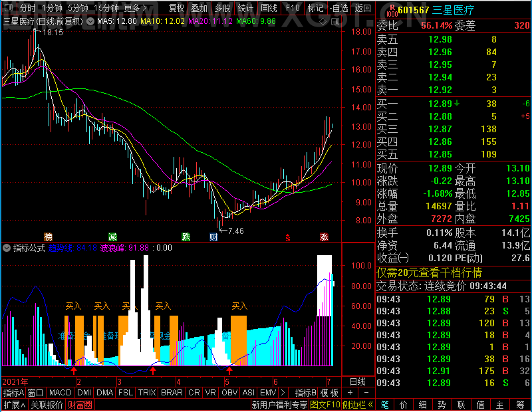The width and height of the screenshot is (532, 412).
Task: Open the 日线 period selector
Action: tap(358, 382)
